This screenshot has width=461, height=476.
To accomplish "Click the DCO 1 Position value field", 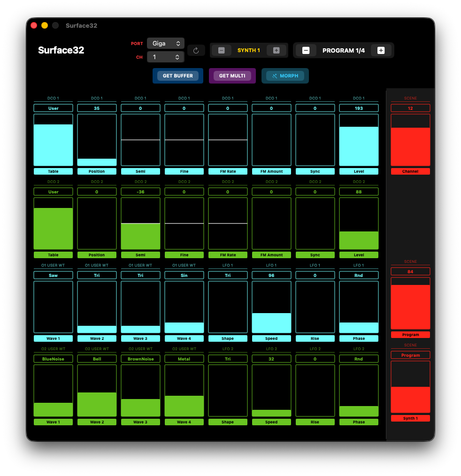I will [x=97, y=108].
